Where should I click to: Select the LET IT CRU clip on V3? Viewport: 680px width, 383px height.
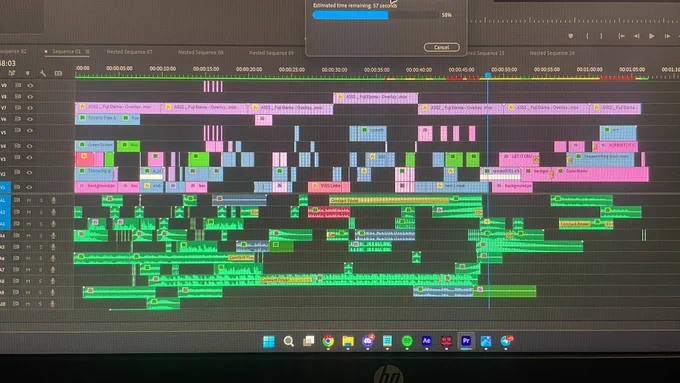tap(519, 159)
